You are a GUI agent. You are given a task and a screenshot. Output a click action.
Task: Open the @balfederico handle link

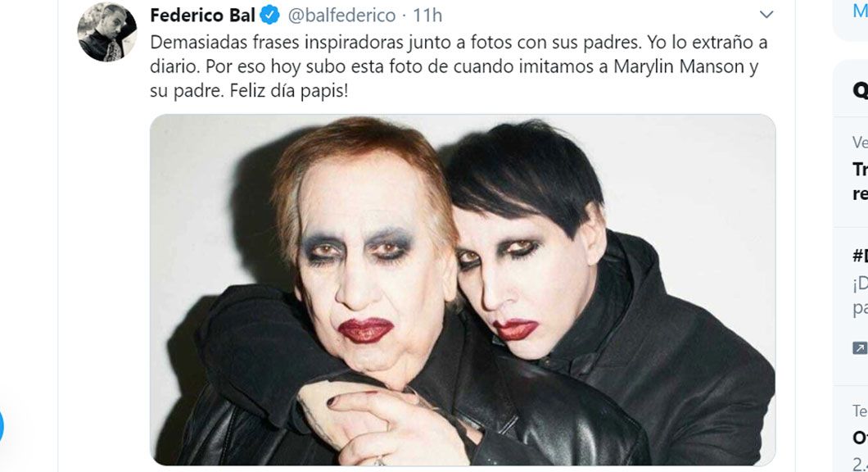(341, 15)
